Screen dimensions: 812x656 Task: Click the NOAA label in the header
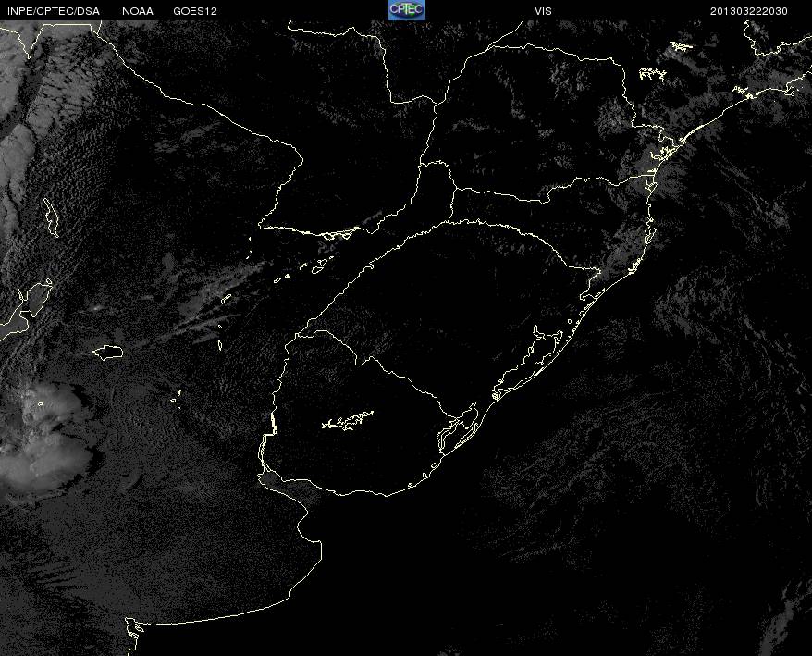[138, 11]
